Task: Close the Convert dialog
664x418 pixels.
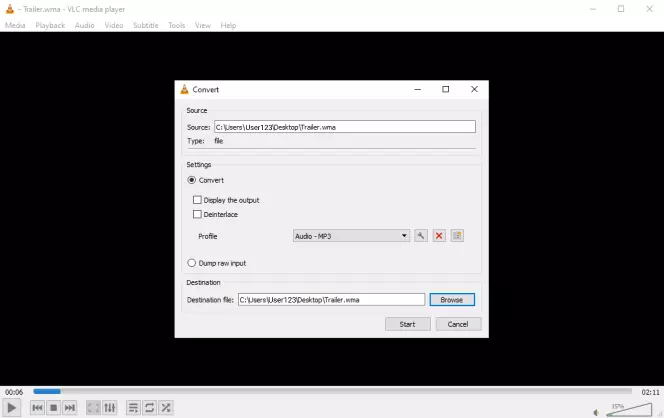Action: coord(474,89)
